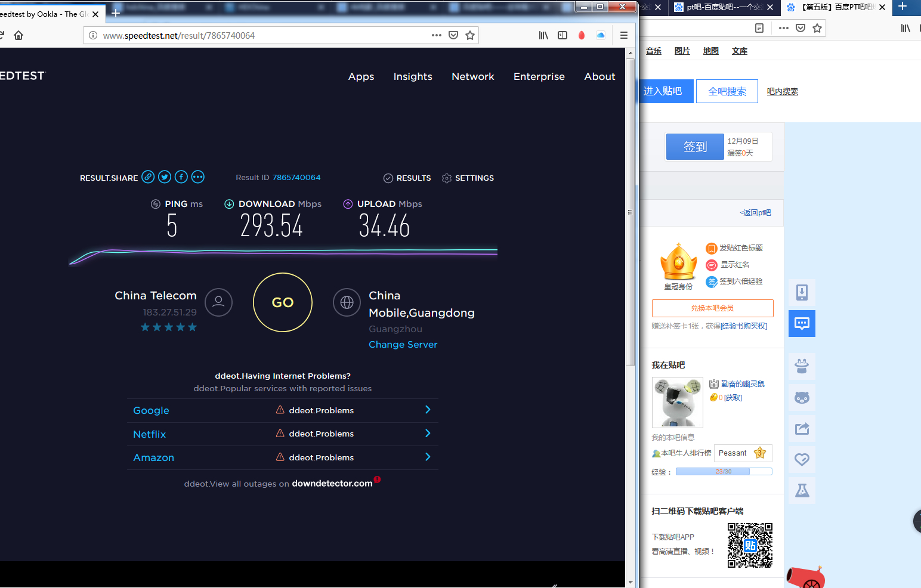Click the phone download icon in Tieba sidebar

pos(802,292)
